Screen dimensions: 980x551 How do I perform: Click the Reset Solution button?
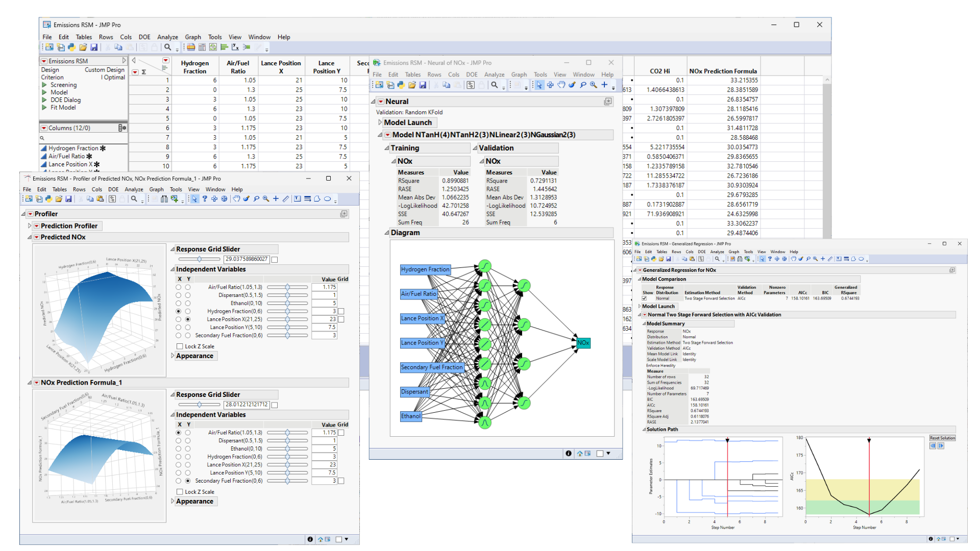(942, 438)
